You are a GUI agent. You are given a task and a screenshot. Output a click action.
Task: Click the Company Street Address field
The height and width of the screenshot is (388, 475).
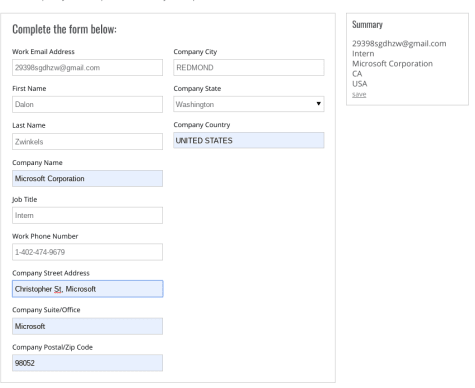pos(87,289)
